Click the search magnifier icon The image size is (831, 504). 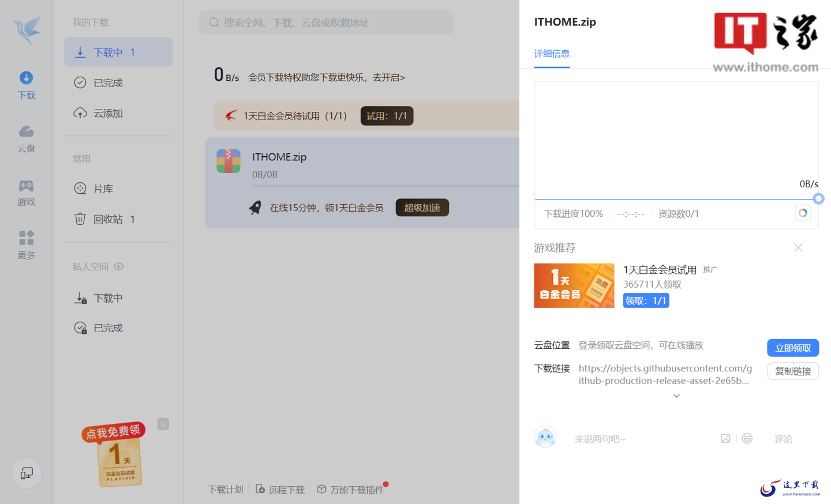click(x=214, y=22)
